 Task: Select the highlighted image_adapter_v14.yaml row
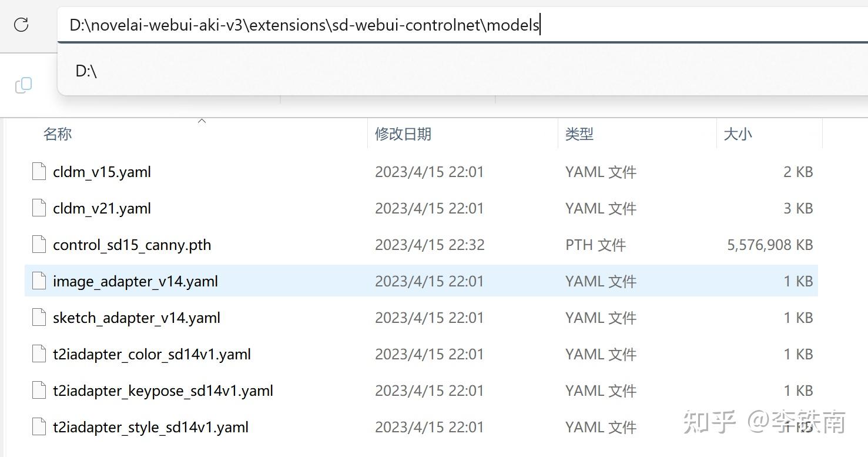(135, 281)
